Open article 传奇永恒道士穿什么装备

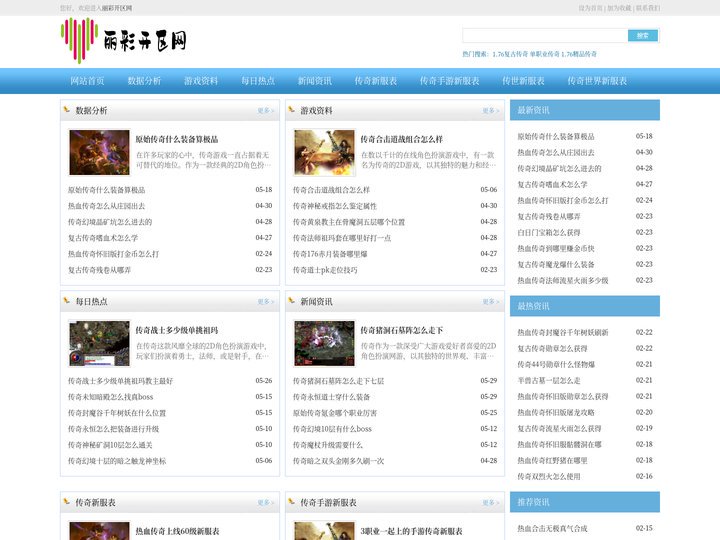coord(332,397)
